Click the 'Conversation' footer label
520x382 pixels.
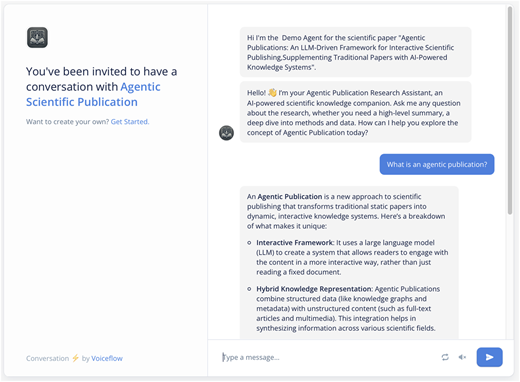(47, 358)
